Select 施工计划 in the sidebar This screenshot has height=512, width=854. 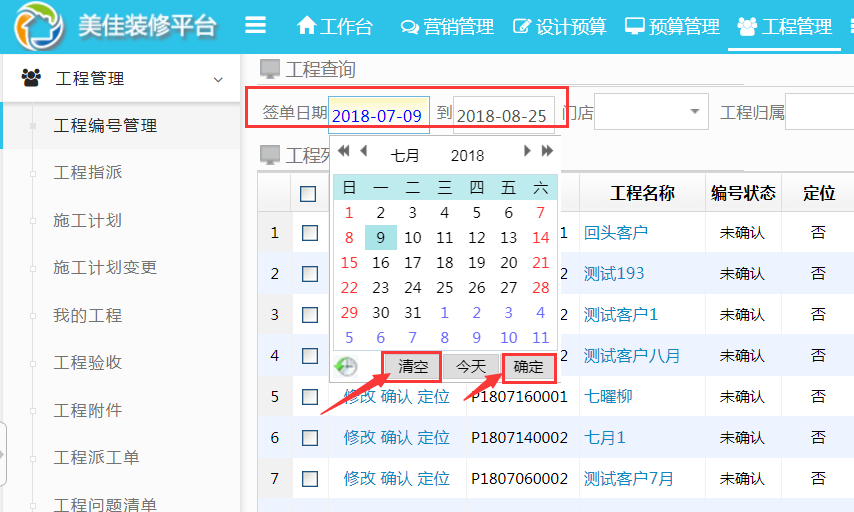(x=88, y=221)
